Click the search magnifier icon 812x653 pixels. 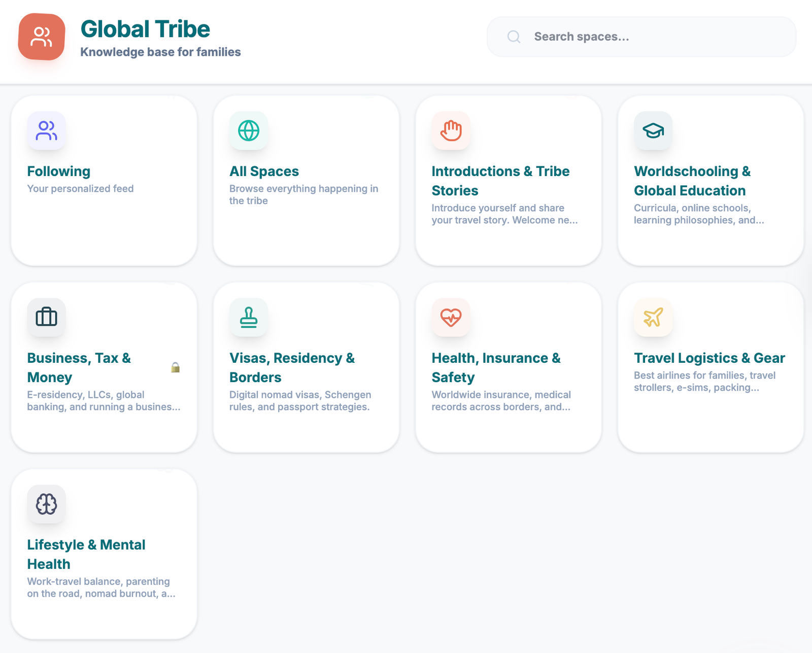click(514, 37)
